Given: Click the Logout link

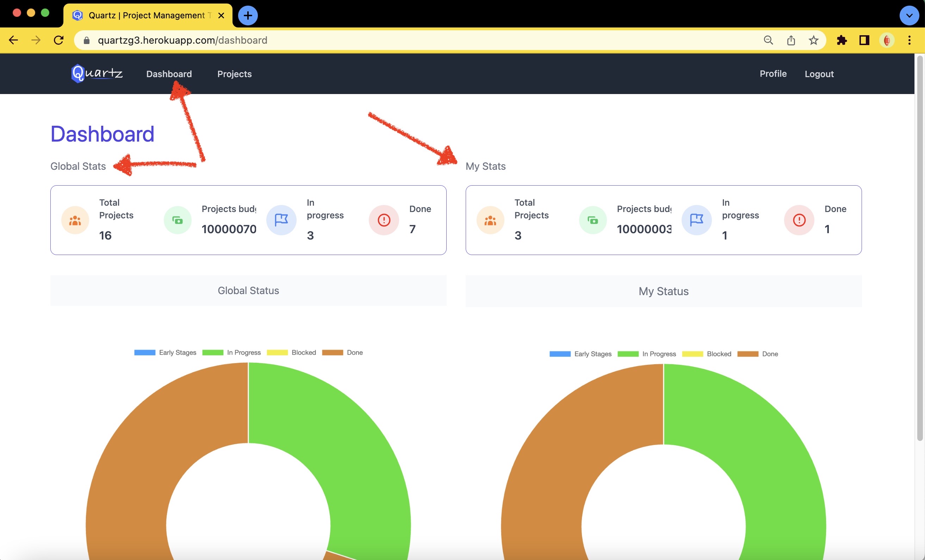Looking at the screenshot, I should 819,74.
